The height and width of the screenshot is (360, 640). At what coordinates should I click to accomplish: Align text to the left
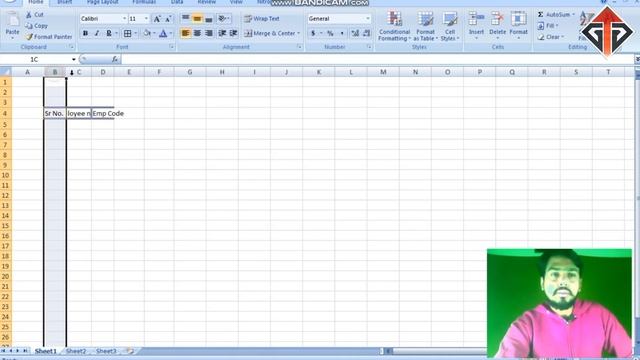click(x=185, y=33)
